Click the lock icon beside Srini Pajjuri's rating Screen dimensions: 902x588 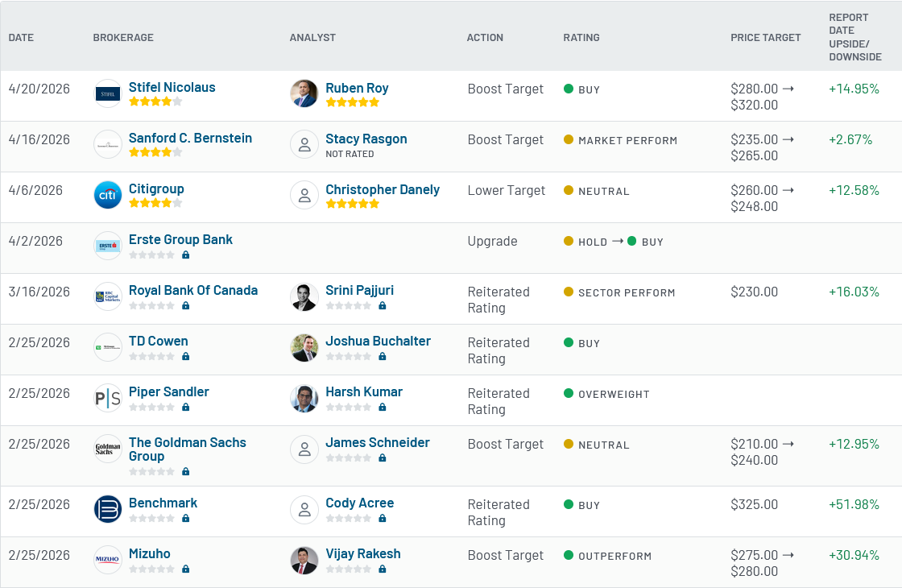383,305
